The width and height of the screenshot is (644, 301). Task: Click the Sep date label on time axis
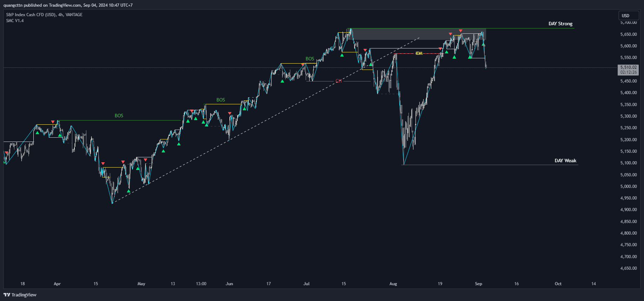(478, 284)
